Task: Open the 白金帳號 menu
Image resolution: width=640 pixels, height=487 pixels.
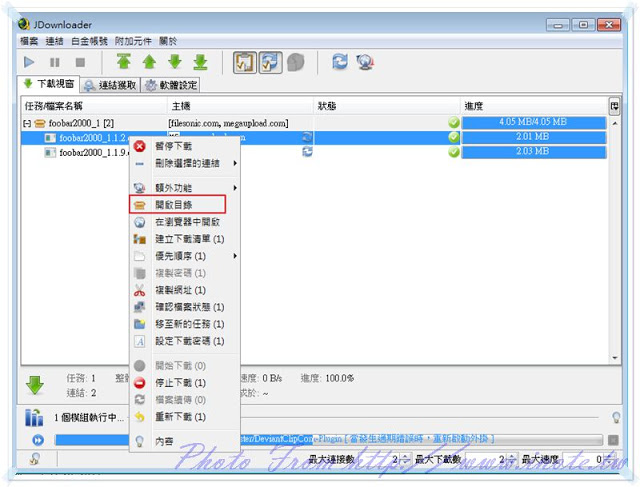Action: coord(89,41)
